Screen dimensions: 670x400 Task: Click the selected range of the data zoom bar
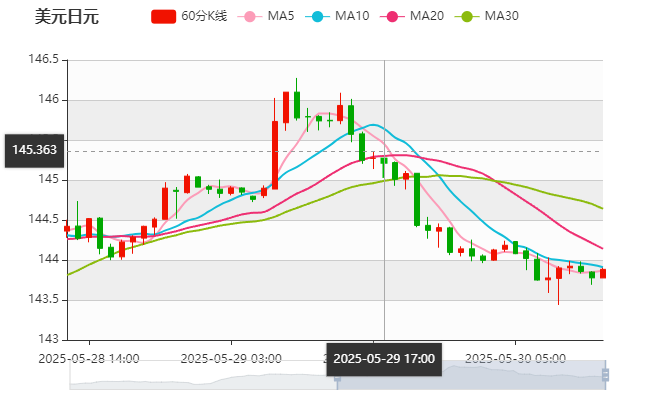tap(471, 375)
